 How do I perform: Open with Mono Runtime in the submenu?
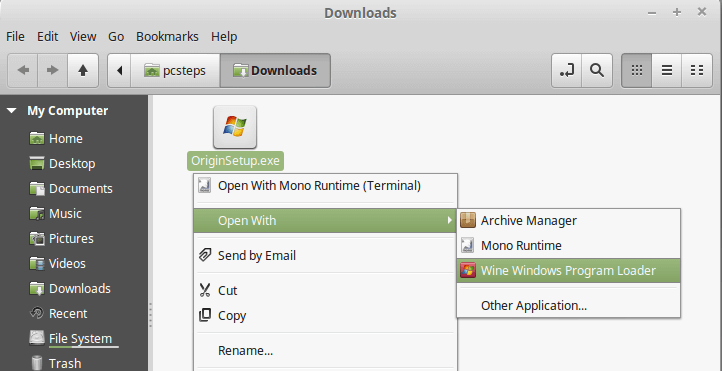(x=569, y=245)
